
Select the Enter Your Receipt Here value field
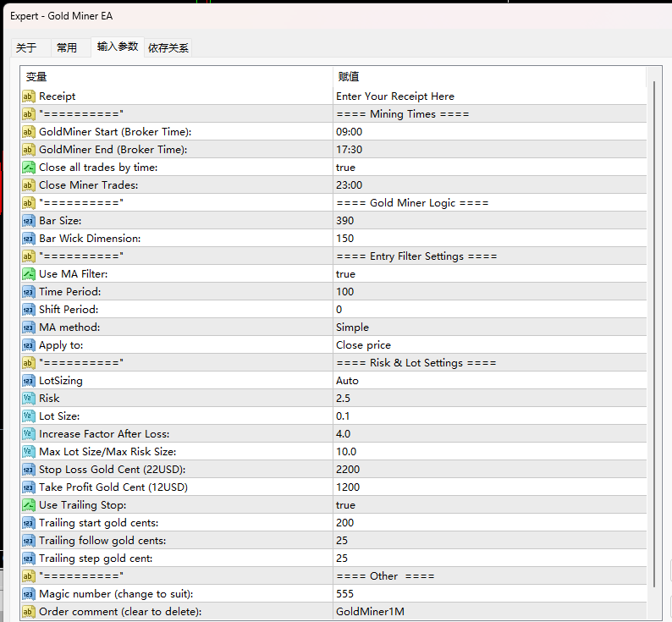pos(490,96)
